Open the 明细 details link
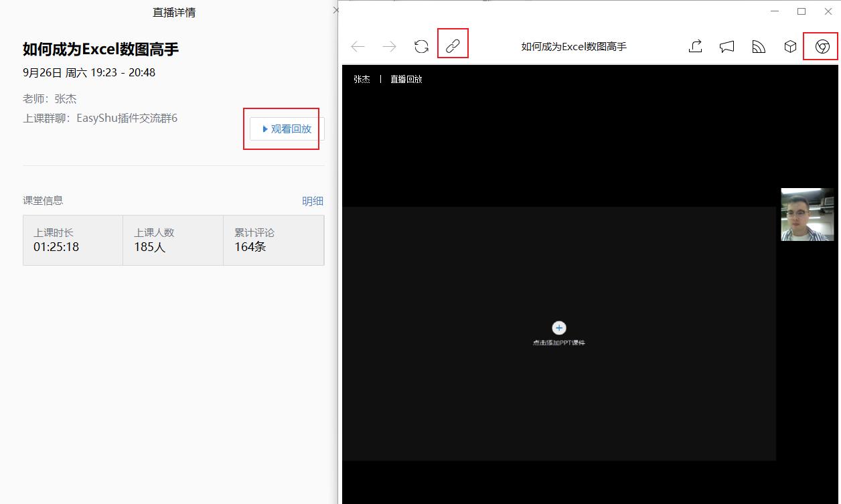 [x=313, y=200]
